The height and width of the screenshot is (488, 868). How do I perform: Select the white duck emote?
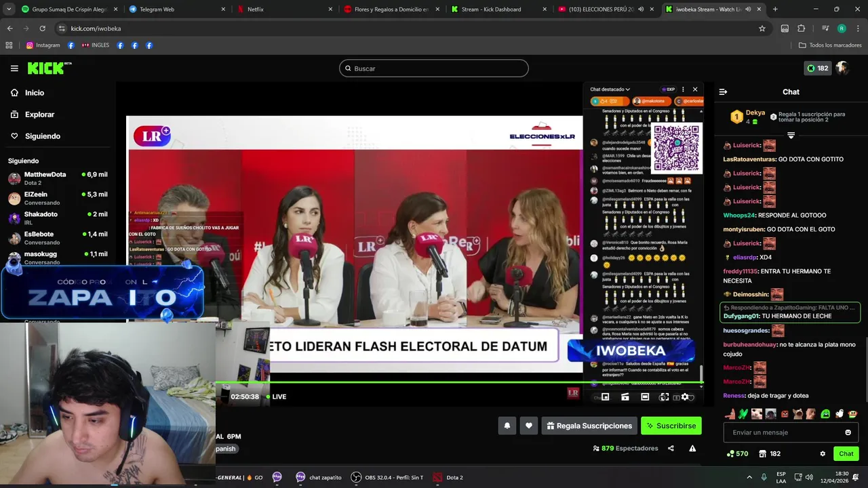coord(840,413)
